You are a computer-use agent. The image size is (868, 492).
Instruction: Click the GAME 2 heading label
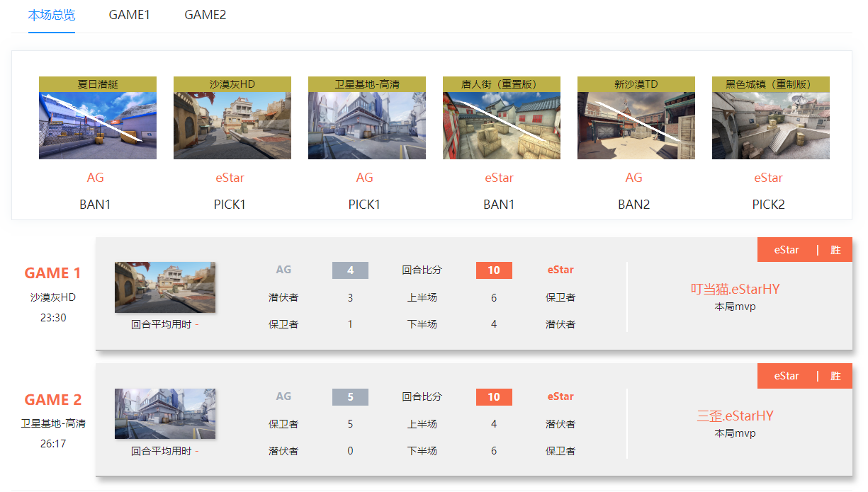coord(52,399)
